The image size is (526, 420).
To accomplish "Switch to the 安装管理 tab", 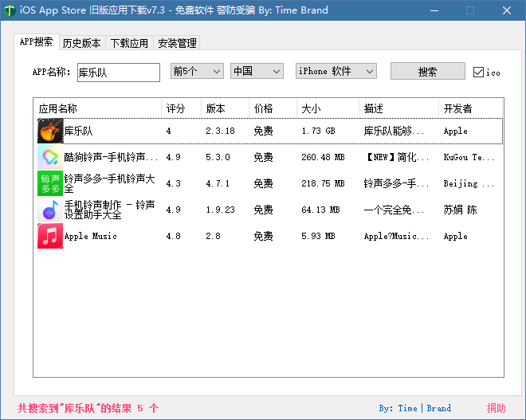I will [x=177, y=43].
